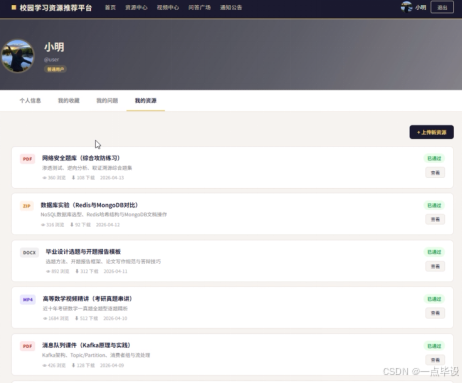
Task: Click the PDF icon of 网络安全题库 resource
Action: pyautogui.click(x=27, y=159)
